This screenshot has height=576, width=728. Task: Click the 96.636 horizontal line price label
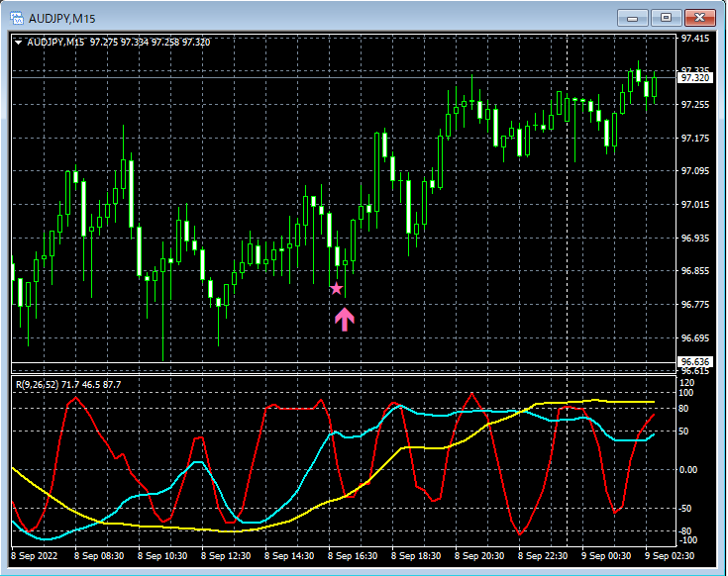pos(695,362)
